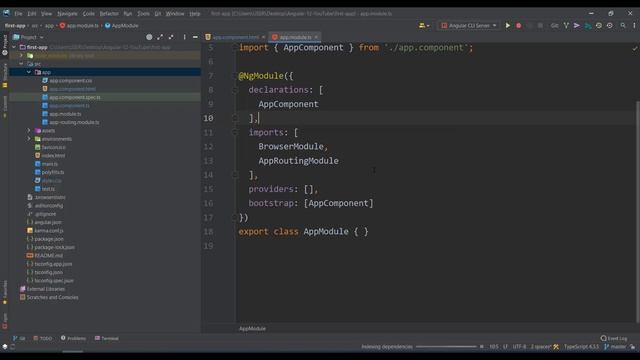The image size is (640, 360).
Task: Open the Project view selector dropdown
Action: point(28,37)
